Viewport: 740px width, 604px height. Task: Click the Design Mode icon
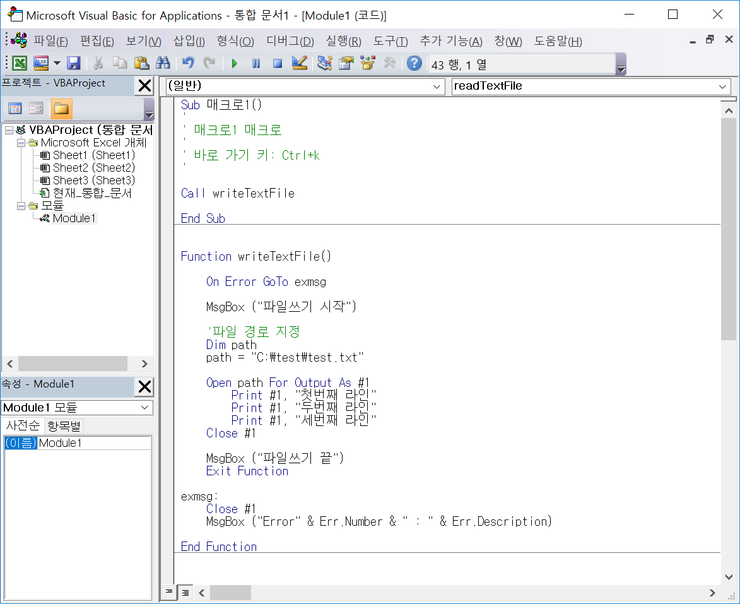point(299,63)
